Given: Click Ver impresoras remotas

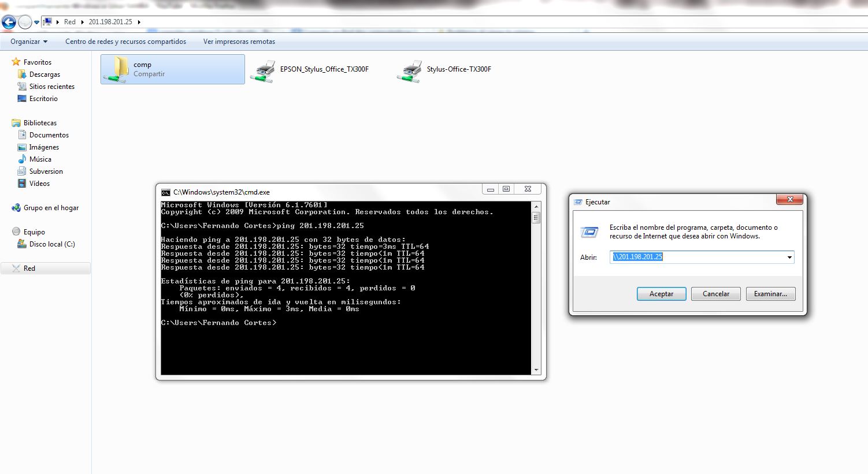Looking at the screenshot, I should (x=239, y=42).
